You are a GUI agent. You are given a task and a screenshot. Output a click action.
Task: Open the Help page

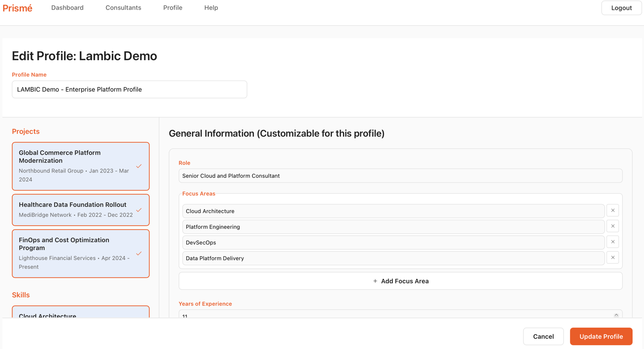coord(211,7)
